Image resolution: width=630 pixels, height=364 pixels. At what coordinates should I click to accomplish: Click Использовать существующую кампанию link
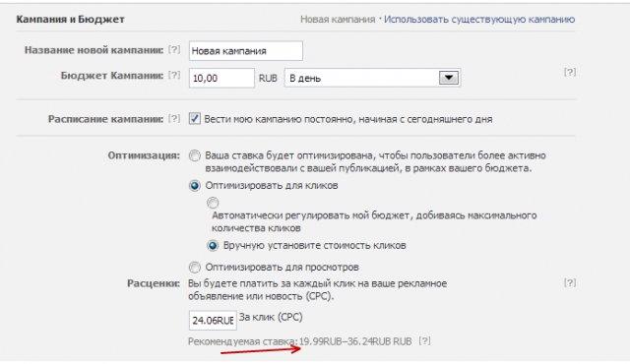point(479,20)
